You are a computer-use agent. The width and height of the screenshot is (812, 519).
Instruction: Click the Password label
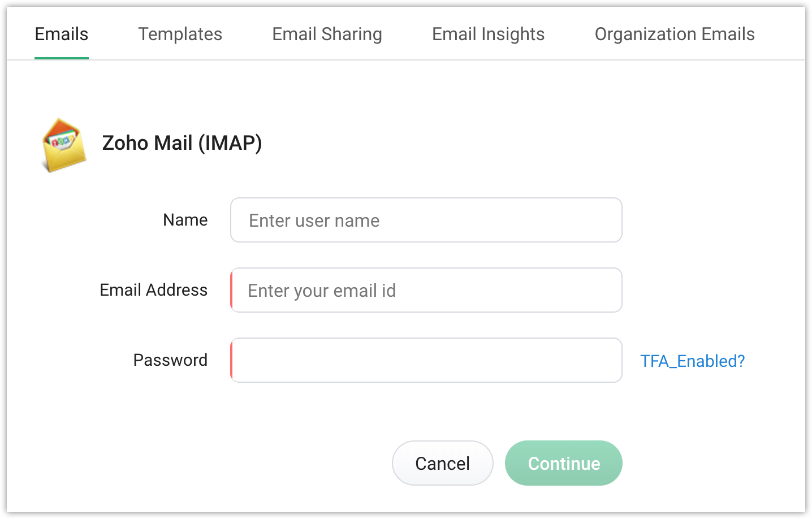(170, 360)
